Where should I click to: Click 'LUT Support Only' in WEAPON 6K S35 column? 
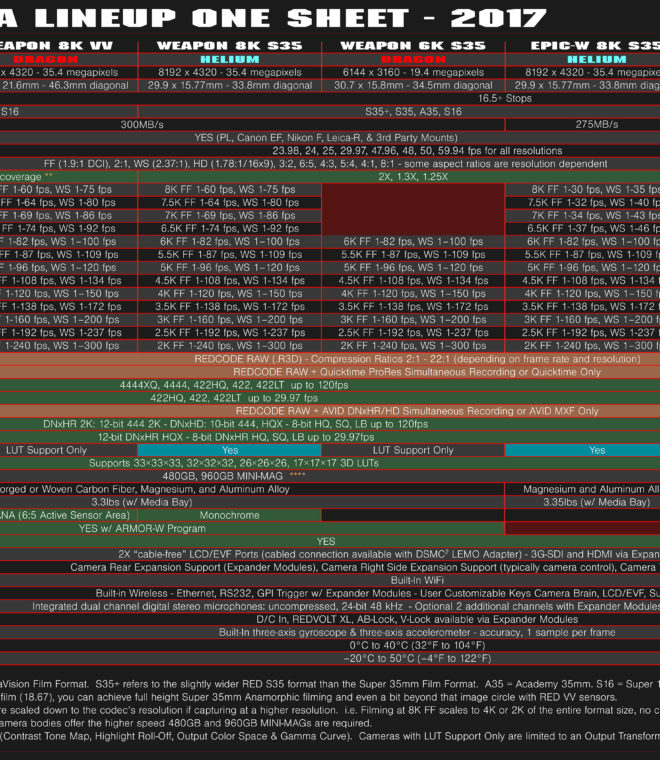(x=413, y=450)
